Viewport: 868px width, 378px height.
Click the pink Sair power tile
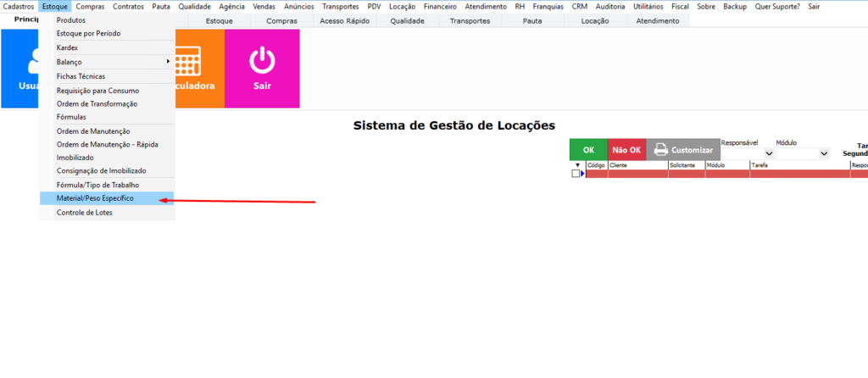coord(262,69)
